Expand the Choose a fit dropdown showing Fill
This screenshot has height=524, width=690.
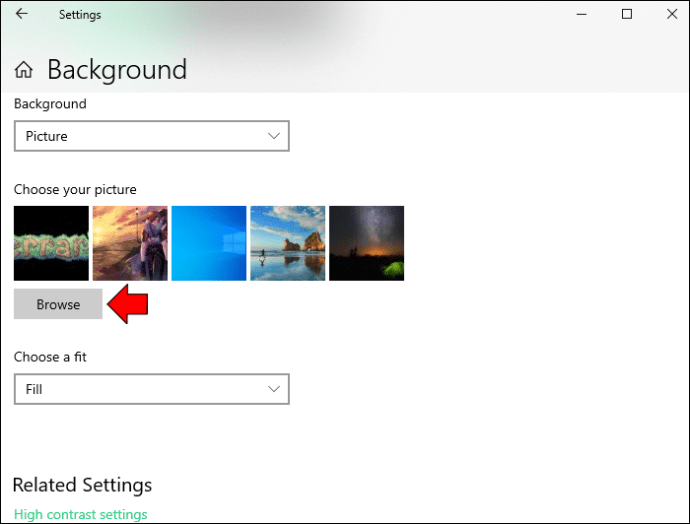click(x=152, y=389)
